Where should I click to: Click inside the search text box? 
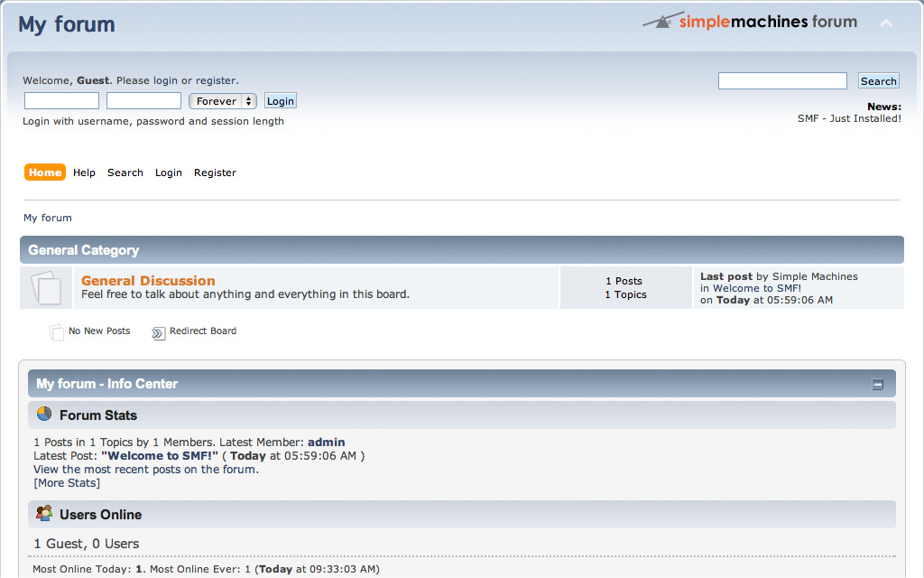coord(781,80)
